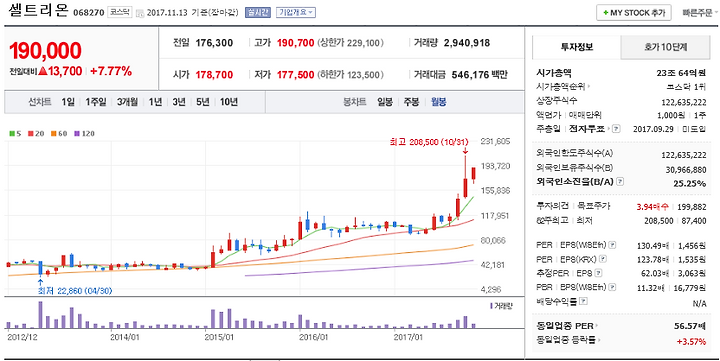720x361 pixels.
Task: Expand the 기업개요 dropdown
Action: pos(296,12)
